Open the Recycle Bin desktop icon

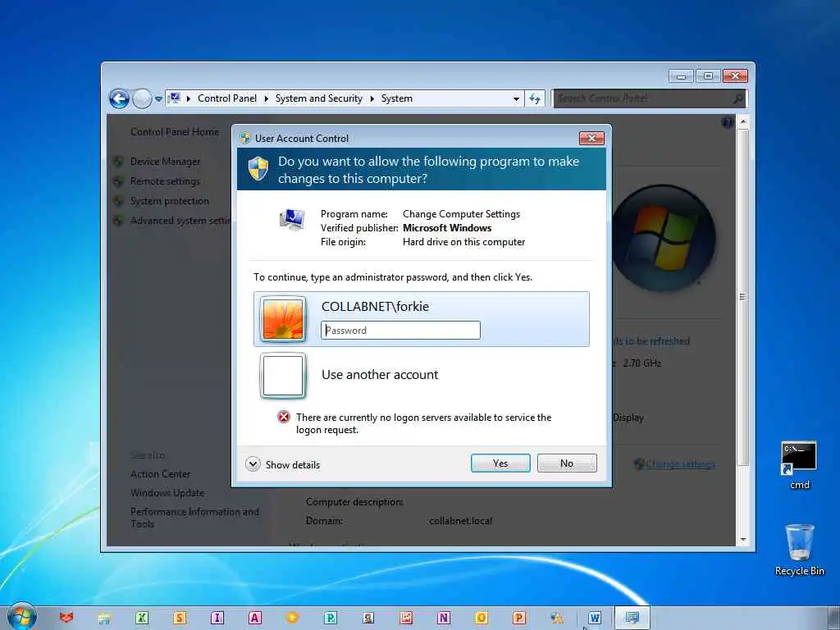(x=799, y=550)
